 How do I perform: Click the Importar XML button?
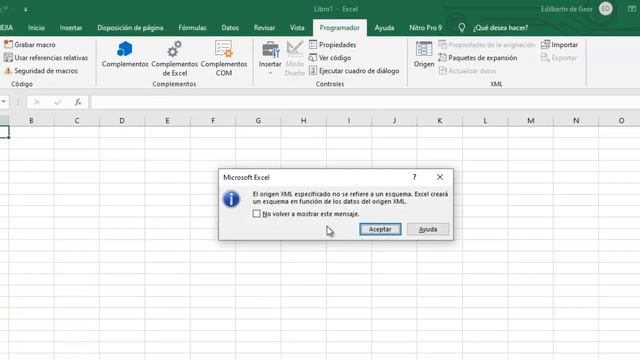pos(560,44)
